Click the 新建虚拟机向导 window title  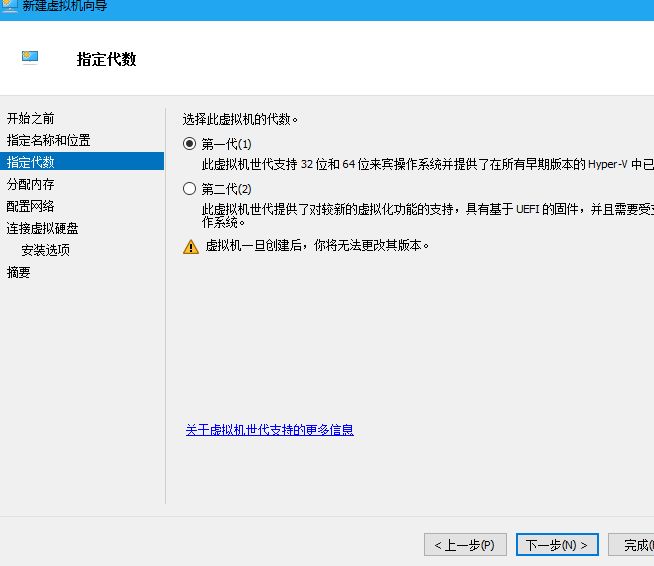coord(65,6)
